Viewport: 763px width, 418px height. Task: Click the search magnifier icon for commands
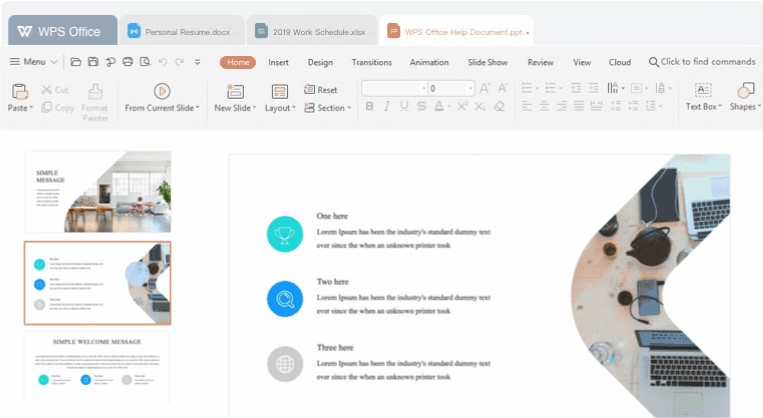[654, 62]
